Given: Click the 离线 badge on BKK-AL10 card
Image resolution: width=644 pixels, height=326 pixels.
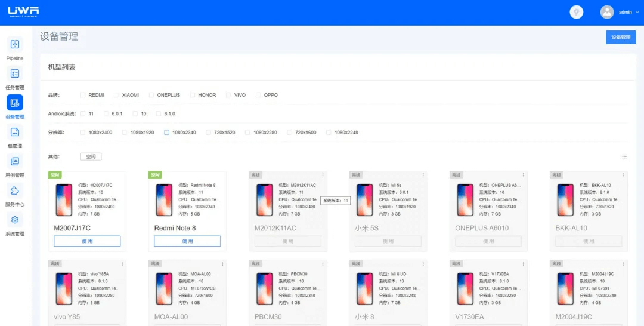Looking at the screenshot, I should [x=556, y=175].
